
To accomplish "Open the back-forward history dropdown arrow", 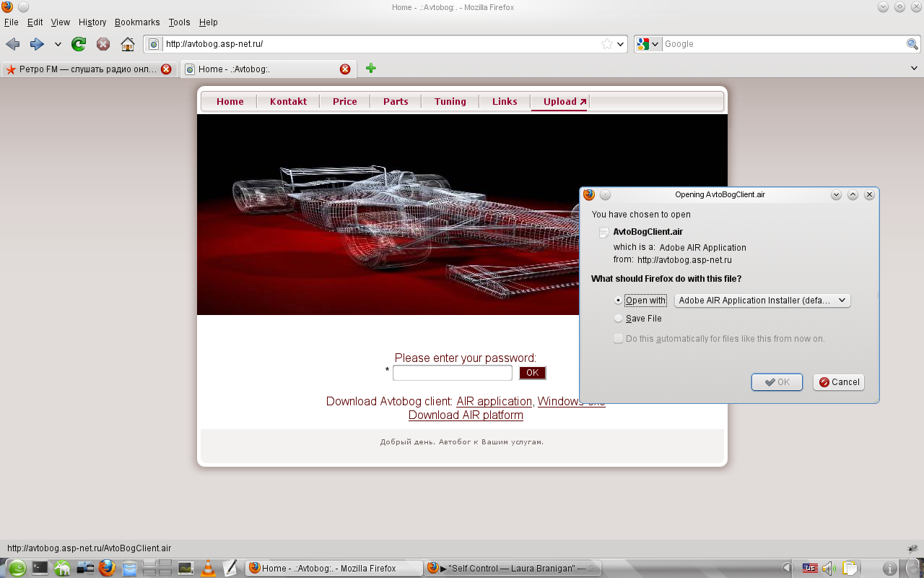I will click(58, 44).
